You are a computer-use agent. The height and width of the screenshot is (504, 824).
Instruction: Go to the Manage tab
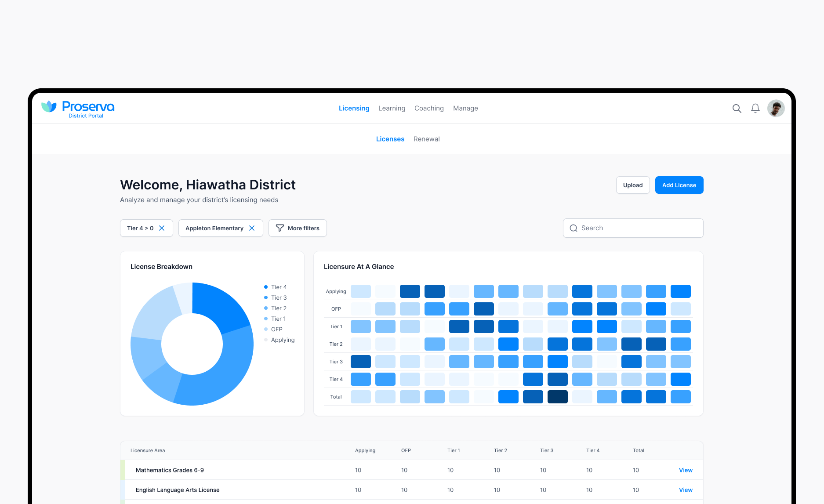point(465,108)
